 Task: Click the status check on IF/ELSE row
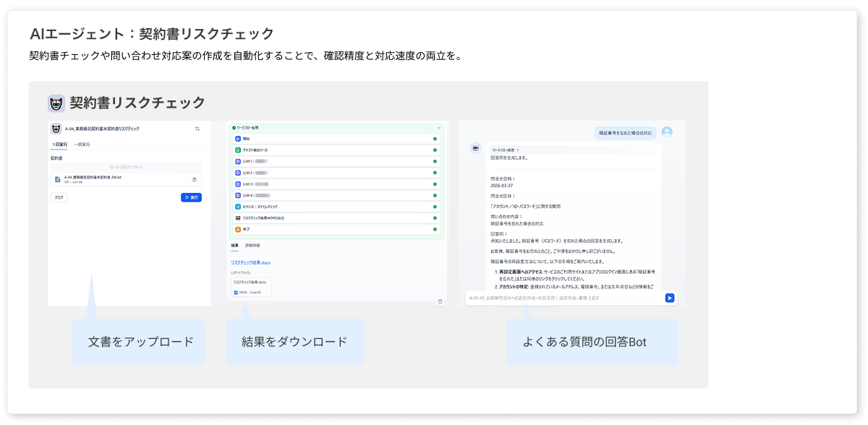click(x=435, y=207)
